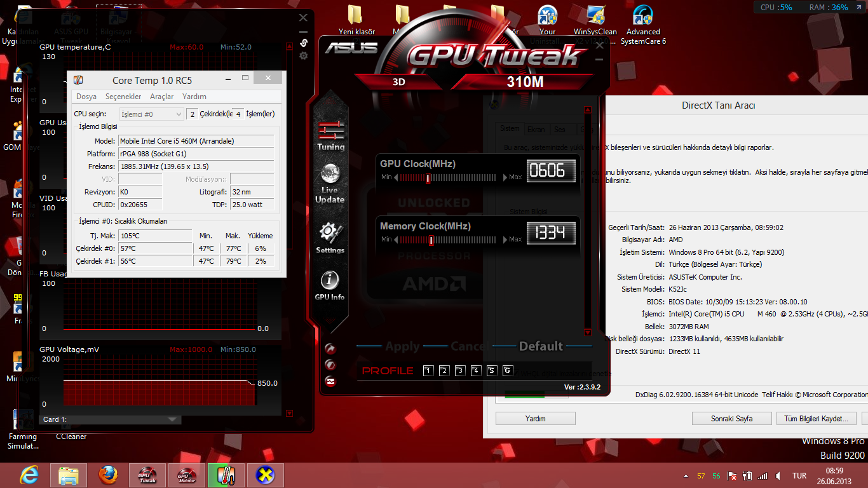Click the Default button in GPU Tweak
The width and height of the screenshot is (868, 488).
point(541,346)
